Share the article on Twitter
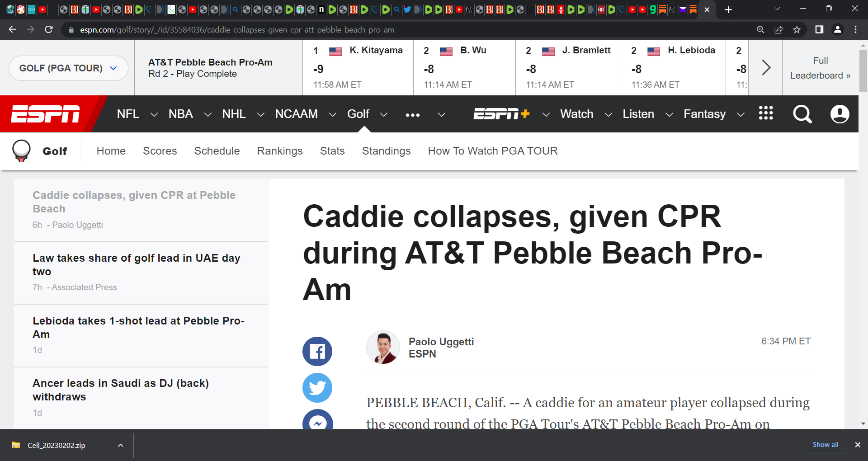Viewport: 868px width, 461px height. coord(317,388)
